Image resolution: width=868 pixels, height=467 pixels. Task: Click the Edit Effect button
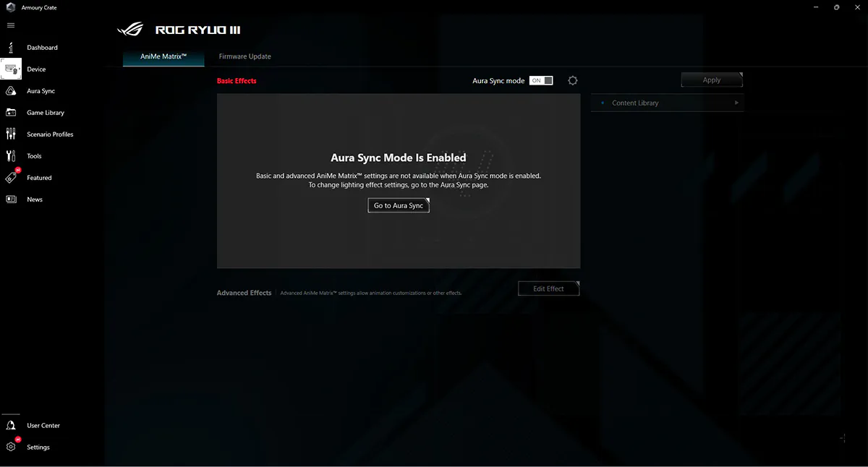point(548,288)
